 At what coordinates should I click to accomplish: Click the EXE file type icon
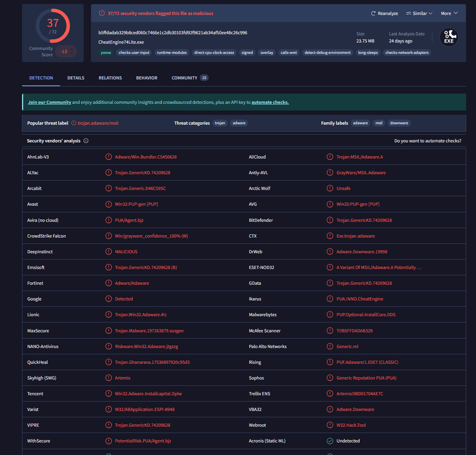point(449,37)
